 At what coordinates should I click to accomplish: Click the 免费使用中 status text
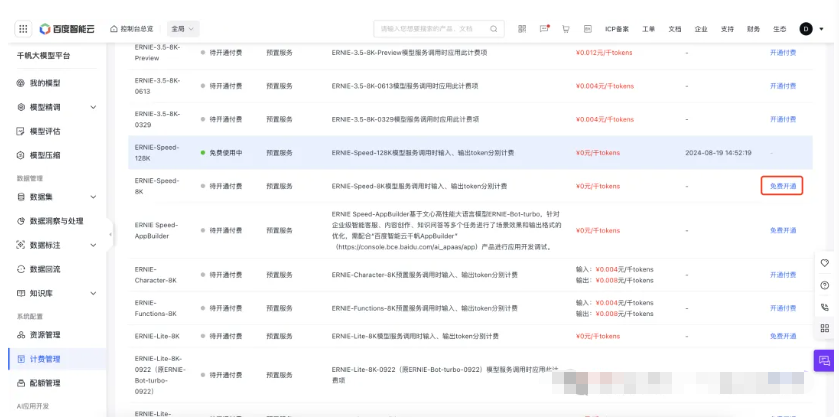point(225,153)
